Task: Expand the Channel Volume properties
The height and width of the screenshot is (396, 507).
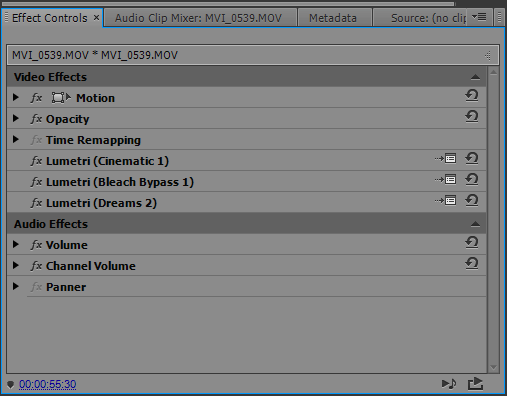Action: 16,265
